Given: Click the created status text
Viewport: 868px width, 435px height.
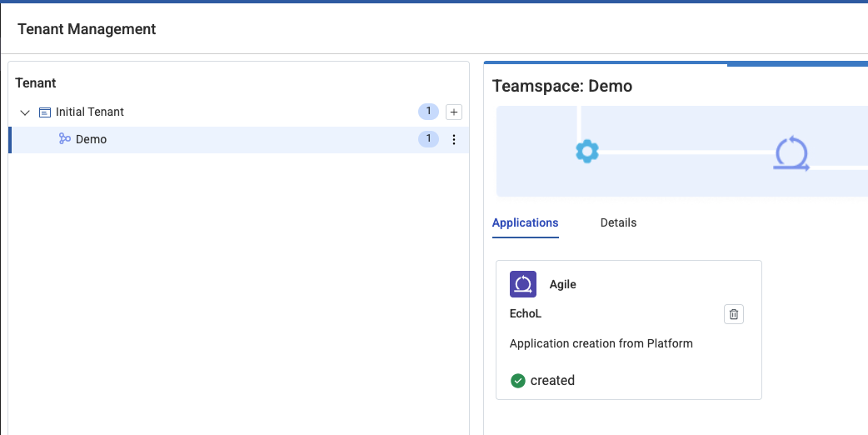Looking at the screenshot, I should [x=552, y=381].
